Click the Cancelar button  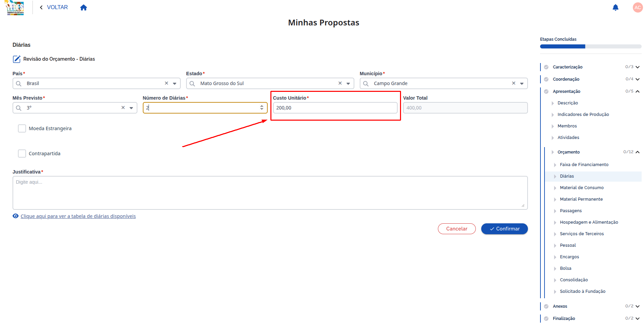click(x=457, y=229)
